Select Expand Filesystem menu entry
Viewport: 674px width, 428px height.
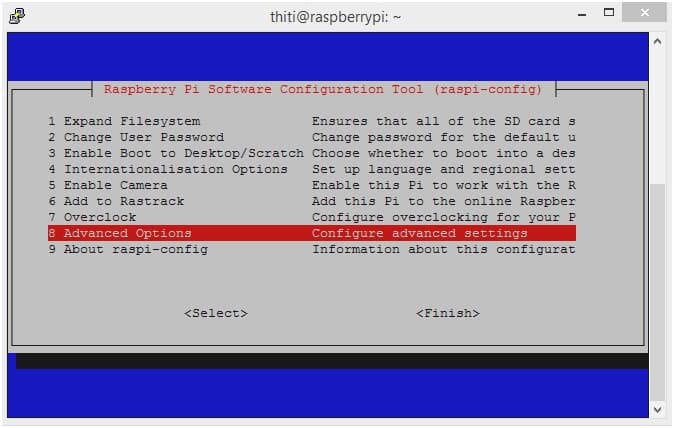click(312, 121)
